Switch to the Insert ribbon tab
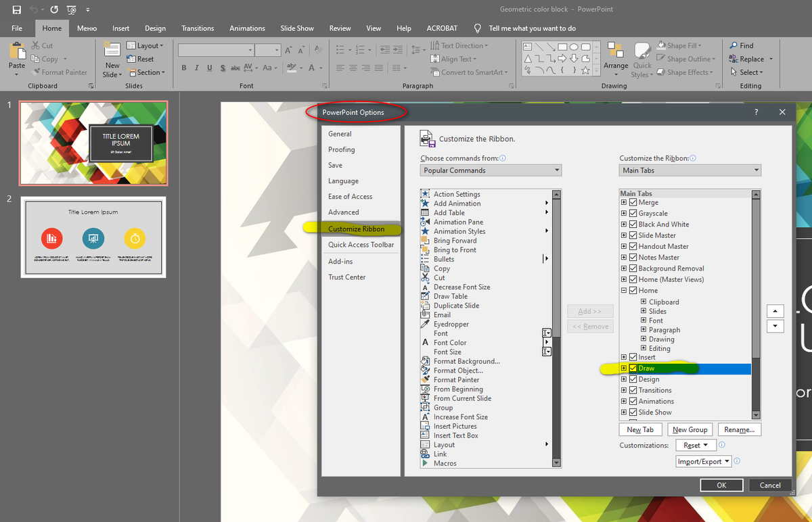The width and height of the screenshot is (812, 522). click(121, 28)
